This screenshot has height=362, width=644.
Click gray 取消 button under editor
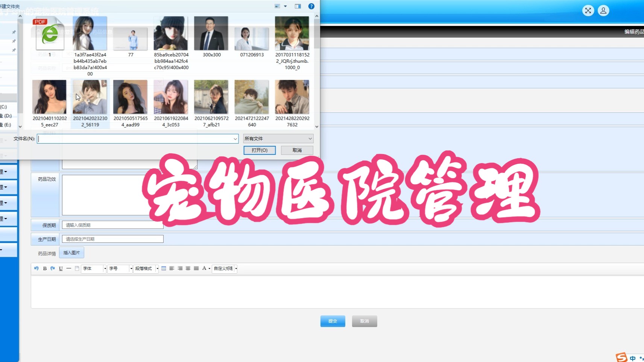coord(365,321)
